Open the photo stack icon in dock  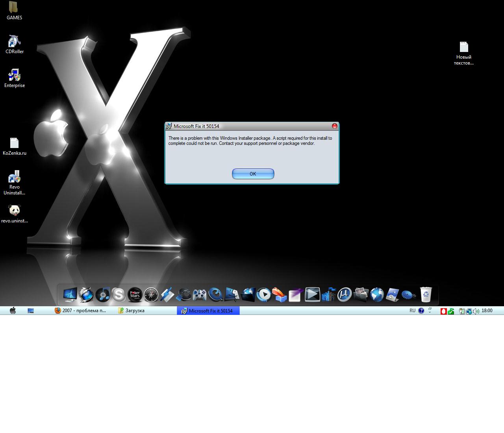click(361, 294)
